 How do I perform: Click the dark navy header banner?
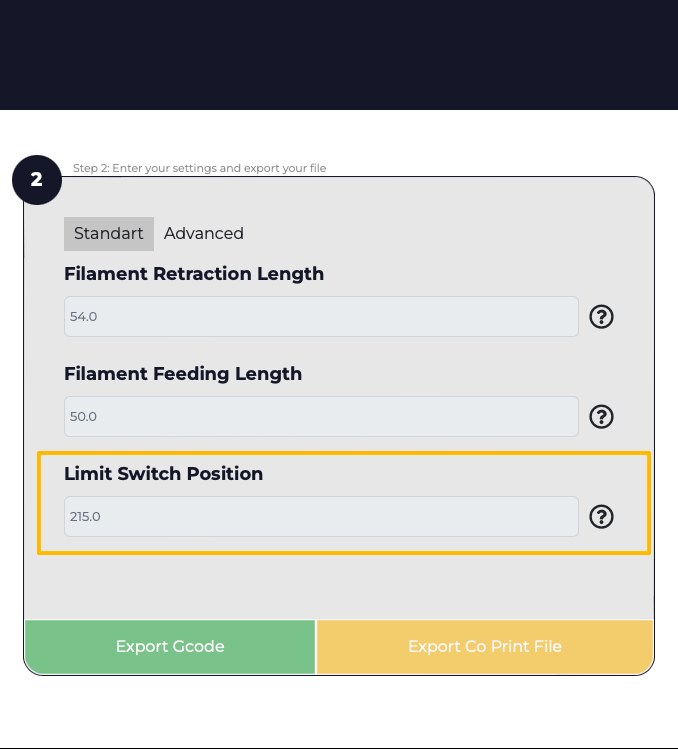pos(339,55)
